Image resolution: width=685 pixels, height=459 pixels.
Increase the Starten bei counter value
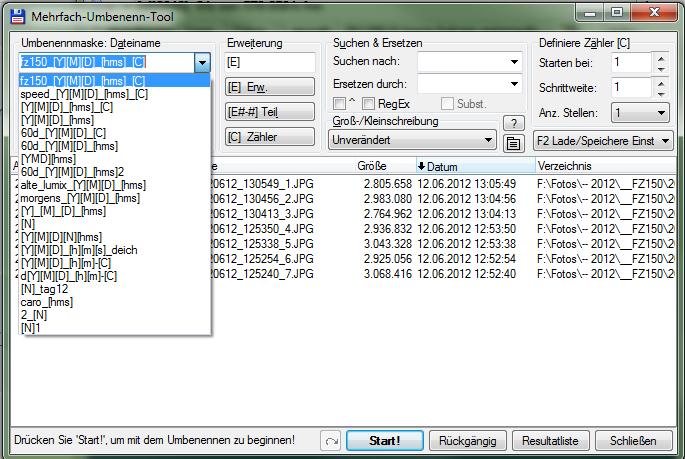pos(659,57)
